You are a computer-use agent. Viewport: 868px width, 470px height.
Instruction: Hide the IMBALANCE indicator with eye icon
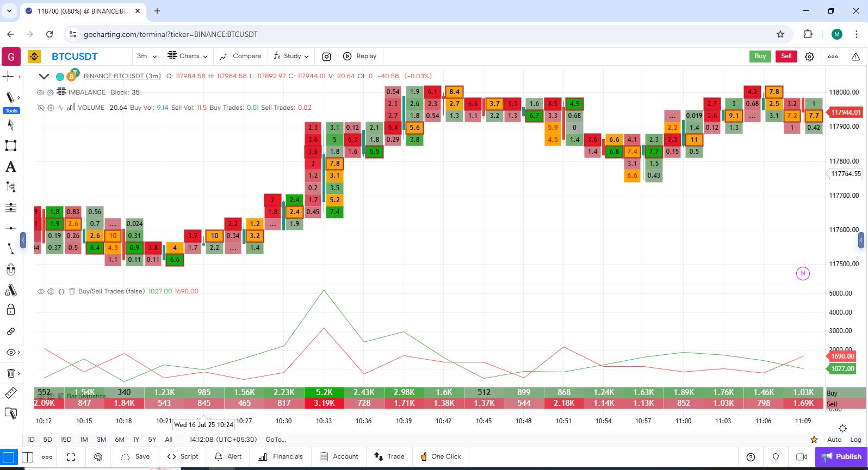[40, 92]
